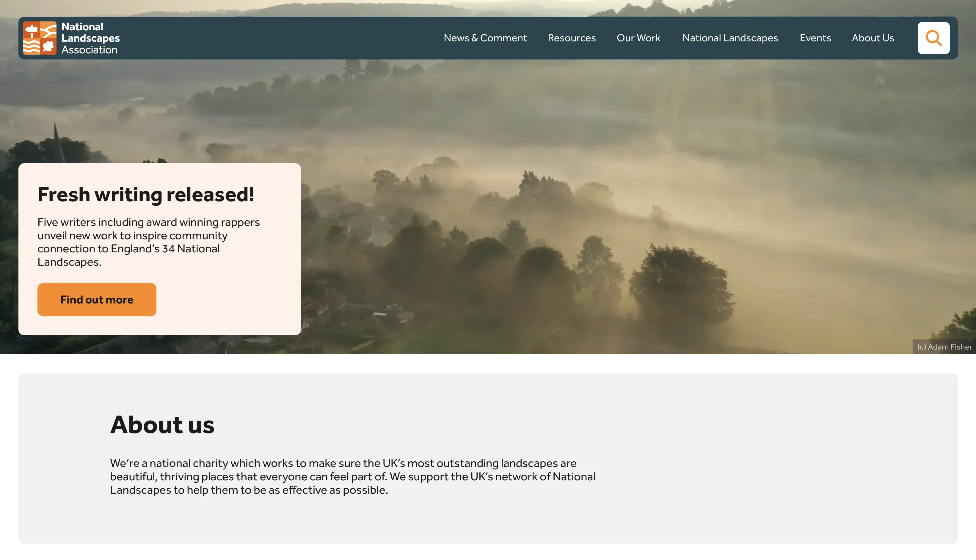
Task: Go to the Our Work section
Action: pos(638,38)
